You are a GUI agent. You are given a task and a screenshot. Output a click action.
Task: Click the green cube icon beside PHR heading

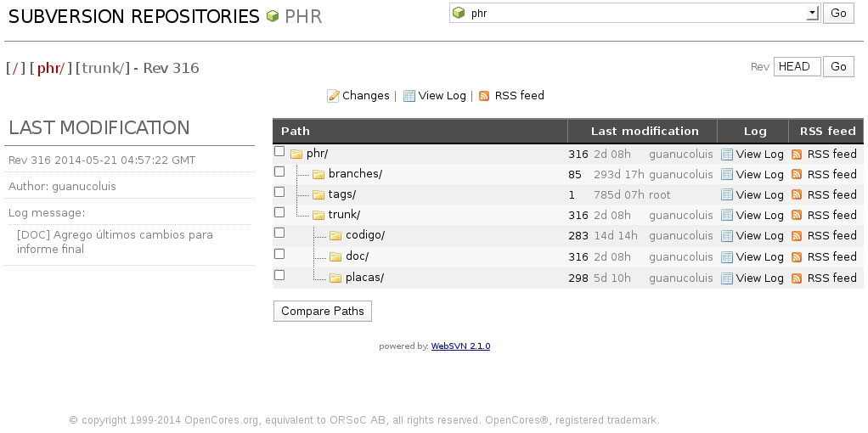[x=272, y=16]
